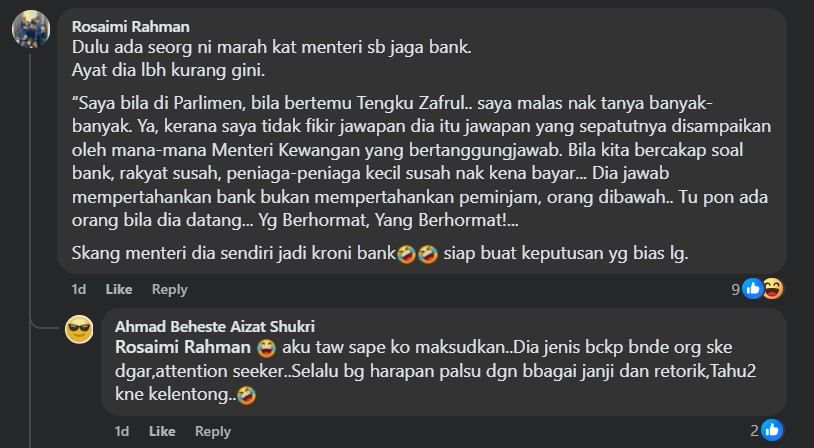This screenshot has height=448, width=814.
Task: Click the tagged Rosaimi Rahman mention in the reply
Action: 183,347
